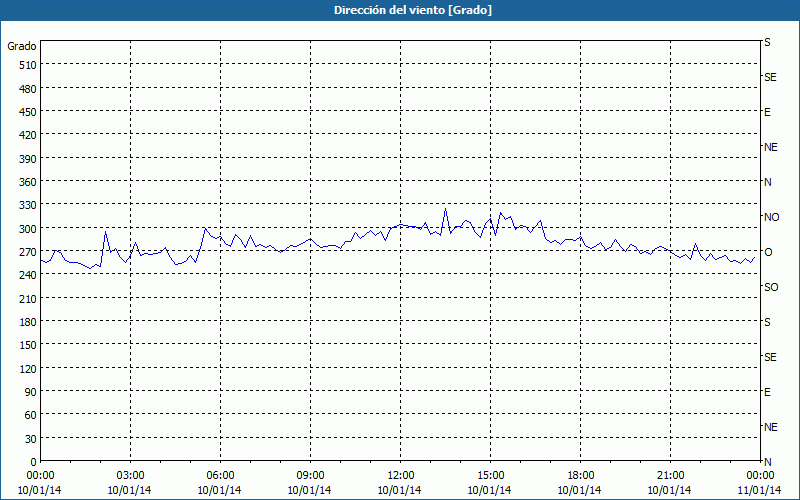
Task: Click the 'Dirección del viento [Grado]' chart title
Action: pyautogui.click(x=413, y=10)
